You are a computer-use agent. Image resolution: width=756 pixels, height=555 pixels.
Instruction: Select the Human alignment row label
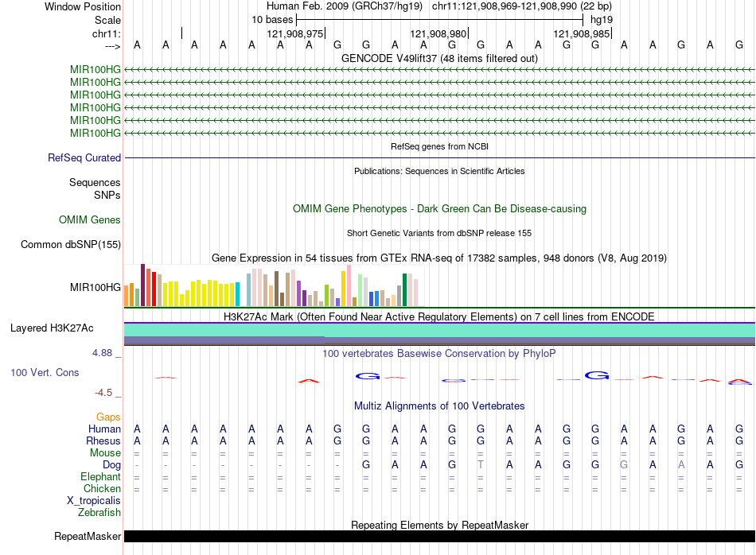click(104, 429)
